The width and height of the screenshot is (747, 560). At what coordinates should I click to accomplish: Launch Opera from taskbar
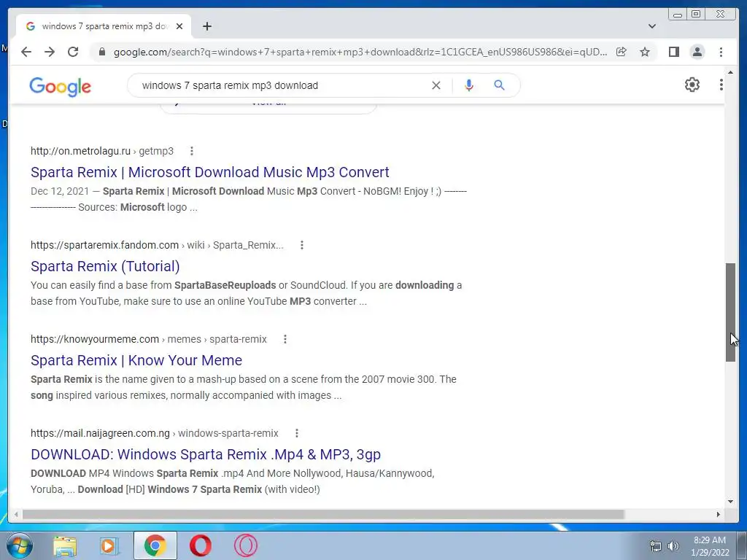click(x=201, y=545)
